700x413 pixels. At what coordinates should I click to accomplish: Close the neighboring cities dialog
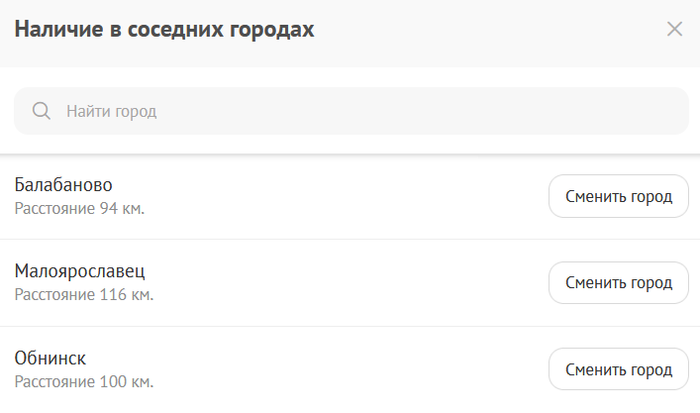pos(674,29)
